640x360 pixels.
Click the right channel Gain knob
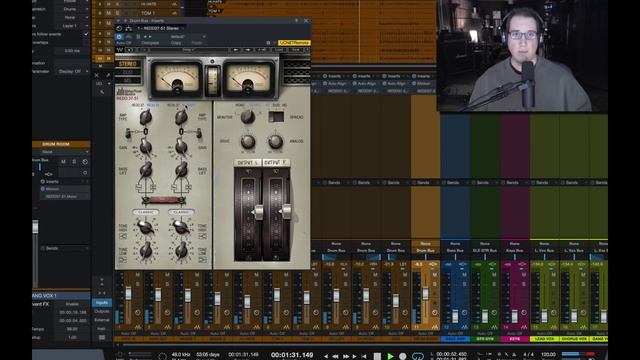tap(181, 146)
